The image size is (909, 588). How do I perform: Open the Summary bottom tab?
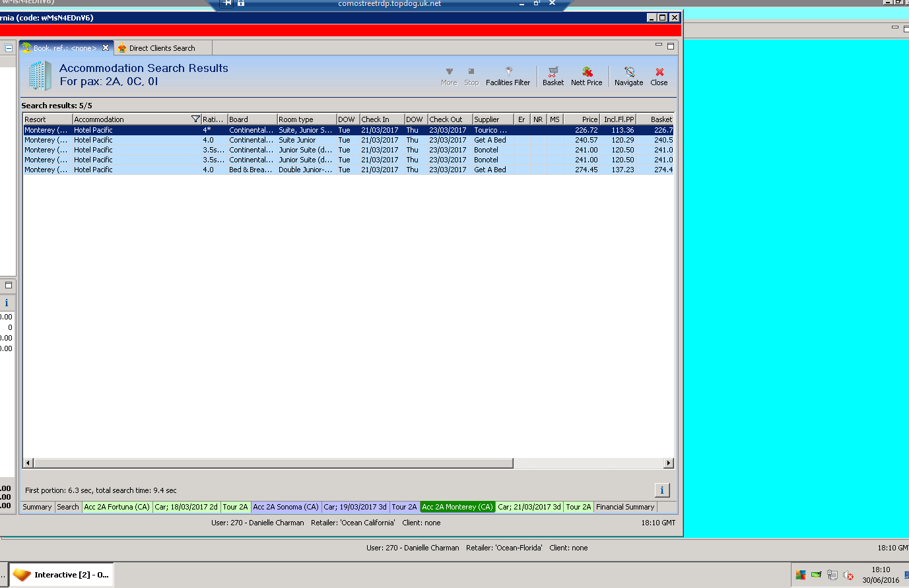(x=37, y=507)
